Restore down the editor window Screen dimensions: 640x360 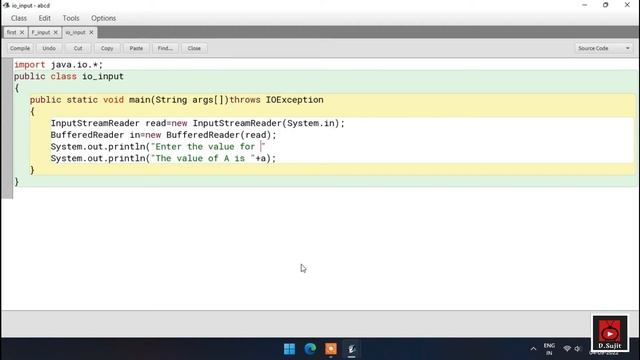605,5
